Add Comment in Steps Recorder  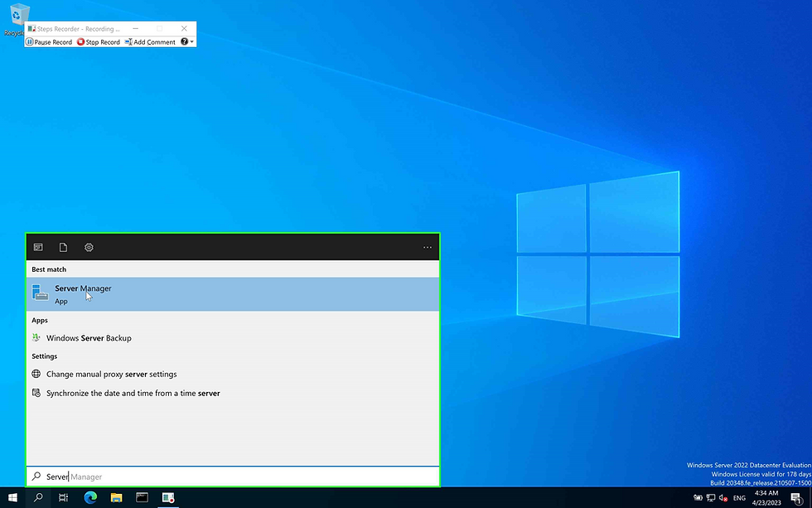tap(150, 42)
